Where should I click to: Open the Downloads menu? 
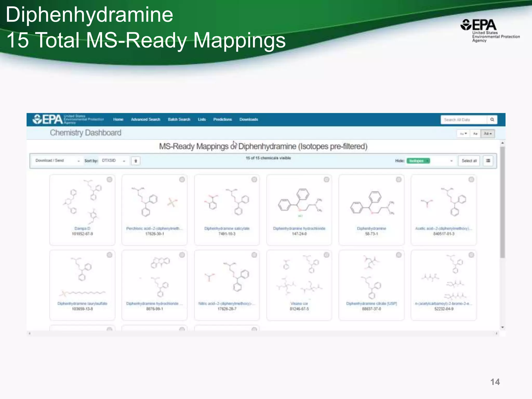(x=249, y=119)
